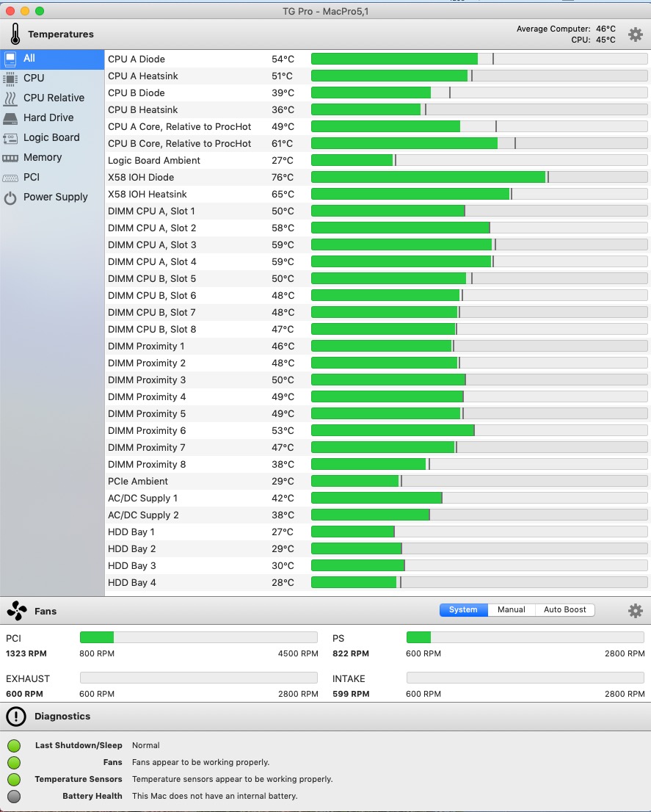Click the CPU Relative heat waves icon

coord(10,98)
